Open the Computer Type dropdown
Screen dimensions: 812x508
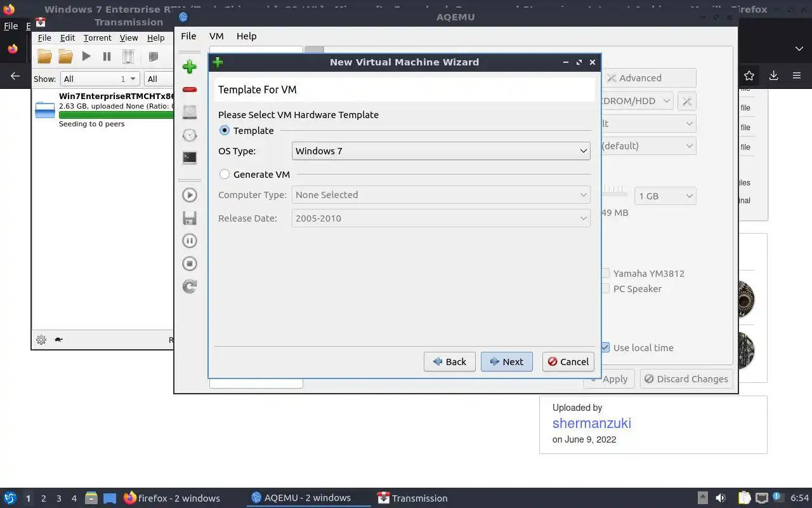tap(441, 195)
